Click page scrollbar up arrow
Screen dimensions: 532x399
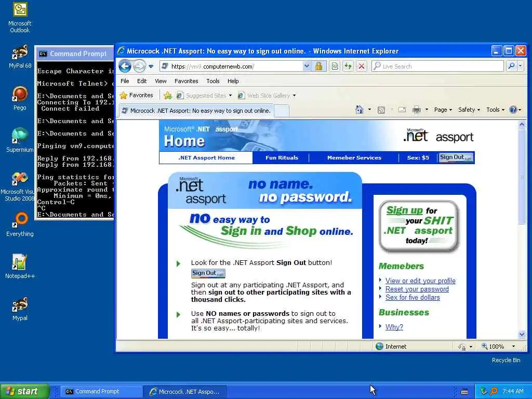tap(522, 125)
